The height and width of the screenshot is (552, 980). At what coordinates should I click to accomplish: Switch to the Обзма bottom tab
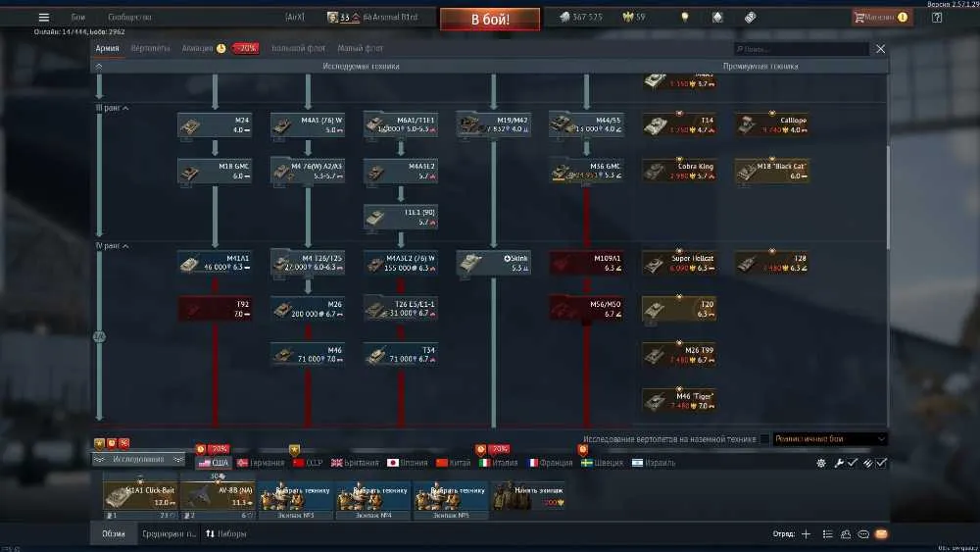[x=114, y=534]
